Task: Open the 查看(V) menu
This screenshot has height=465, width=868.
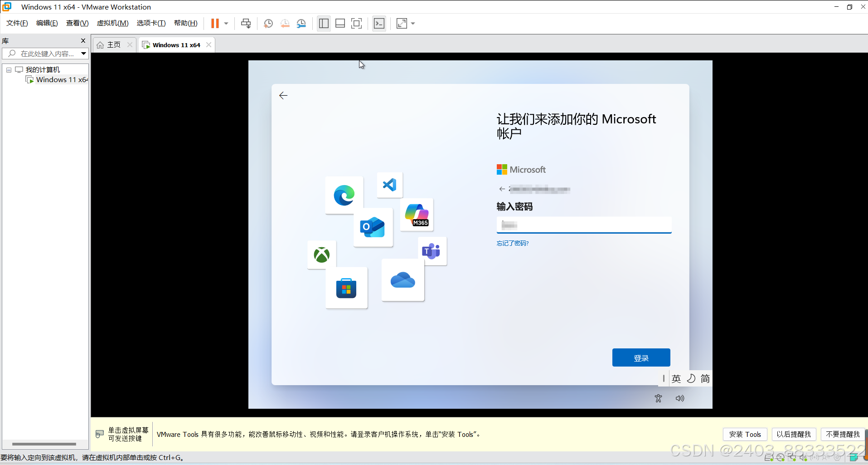Action: [77, 23]
